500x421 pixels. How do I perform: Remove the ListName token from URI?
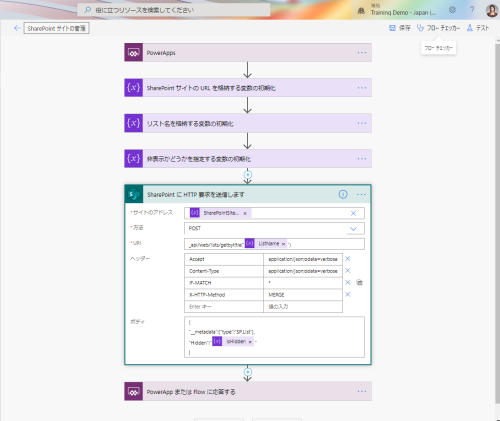(283, 244)
